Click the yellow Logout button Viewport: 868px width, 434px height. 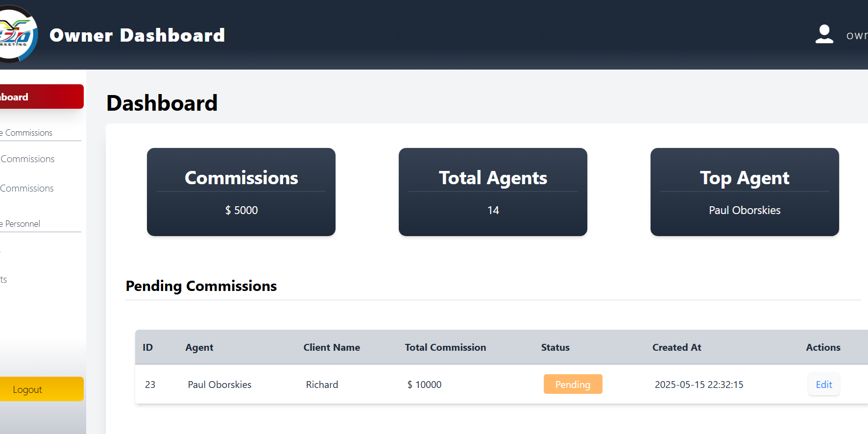click(41, 389)
